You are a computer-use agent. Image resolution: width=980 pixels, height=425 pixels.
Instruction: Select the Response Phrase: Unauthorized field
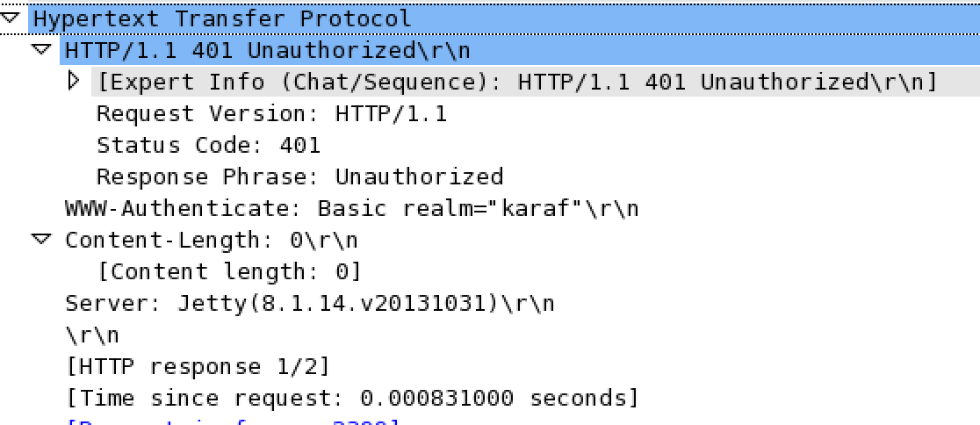coord(300,176)
